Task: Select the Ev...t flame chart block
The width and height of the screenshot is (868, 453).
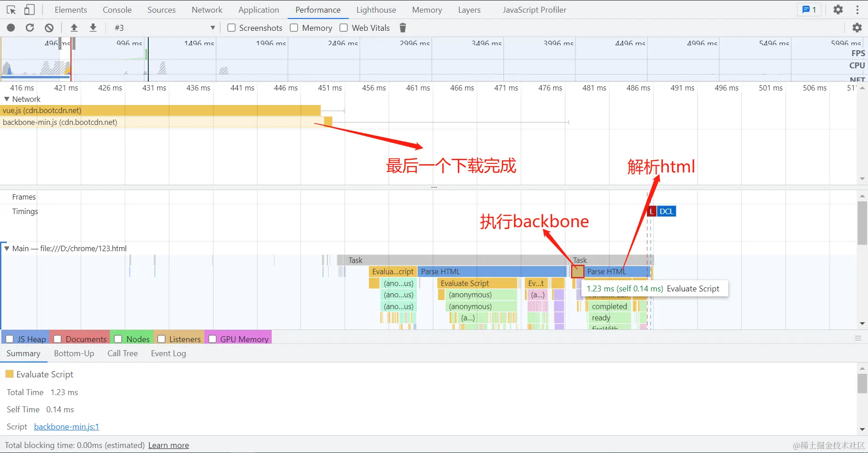Action: coord(536,283)
